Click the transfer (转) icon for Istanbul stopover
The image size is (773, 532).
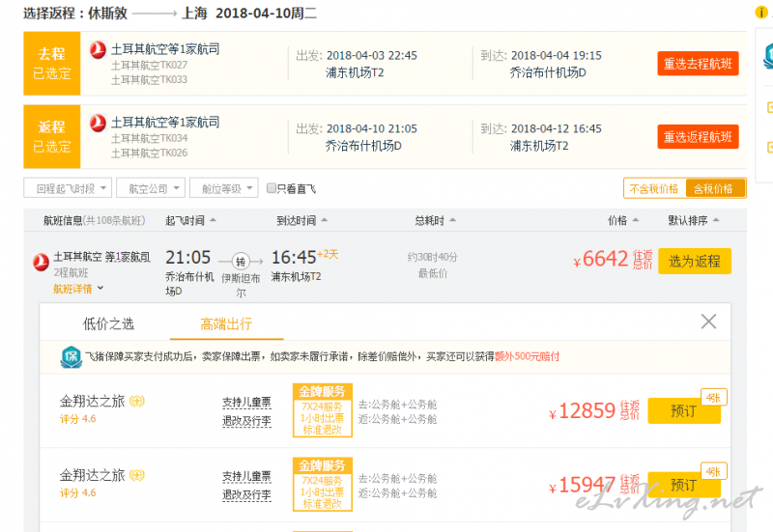point(241,262)
